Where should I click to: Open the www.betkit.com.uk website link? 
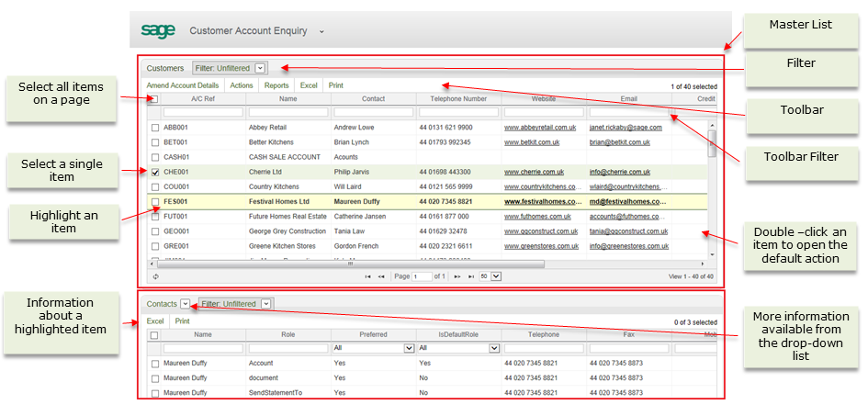pos(532,142)
